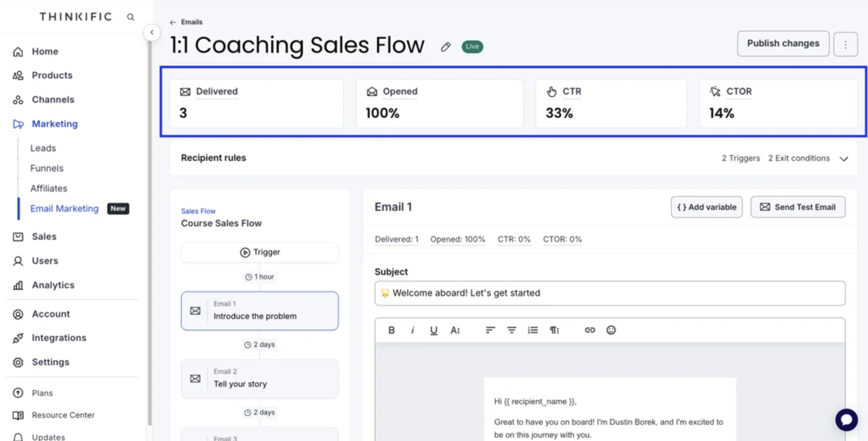The height and width of the screenshot is (441, 868).
Task: Open Resource Center in the sidebar
Action: point(63,415)
